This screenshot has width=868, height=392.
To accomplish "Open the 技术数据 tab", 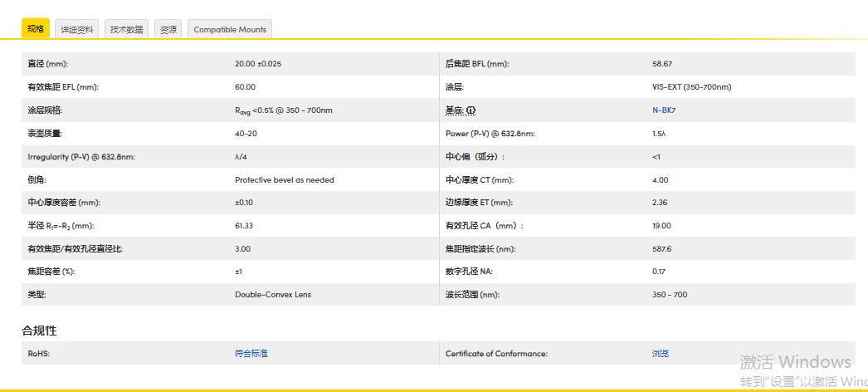I will [x=126, y=29].
